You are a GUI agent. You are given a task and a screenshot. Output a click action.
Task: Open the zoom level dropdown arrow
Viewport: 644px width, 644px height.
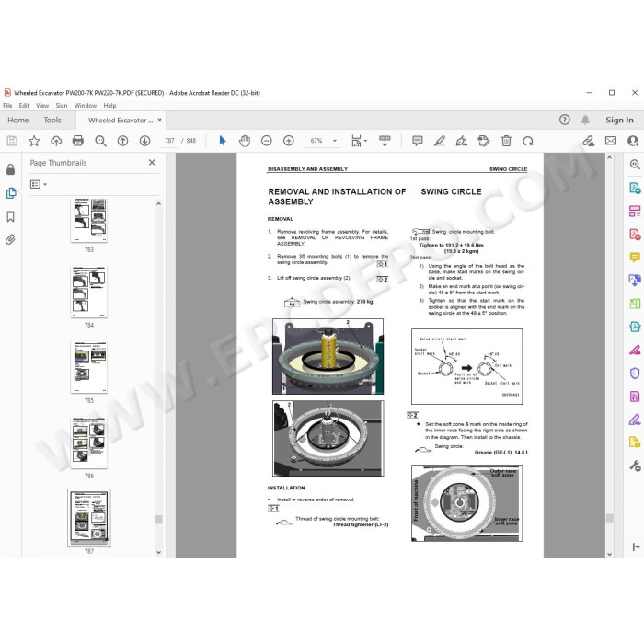pyautogui.click(x=335, y=141)
